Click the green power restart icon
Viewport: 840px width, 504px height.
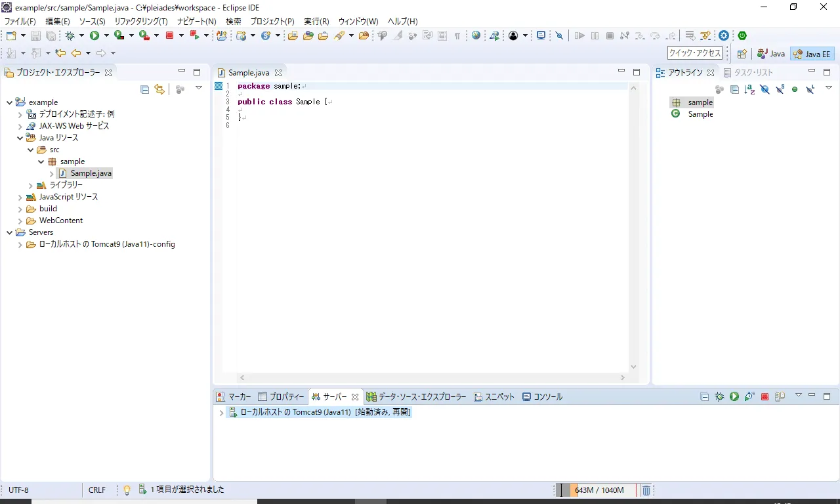point(742,35)
